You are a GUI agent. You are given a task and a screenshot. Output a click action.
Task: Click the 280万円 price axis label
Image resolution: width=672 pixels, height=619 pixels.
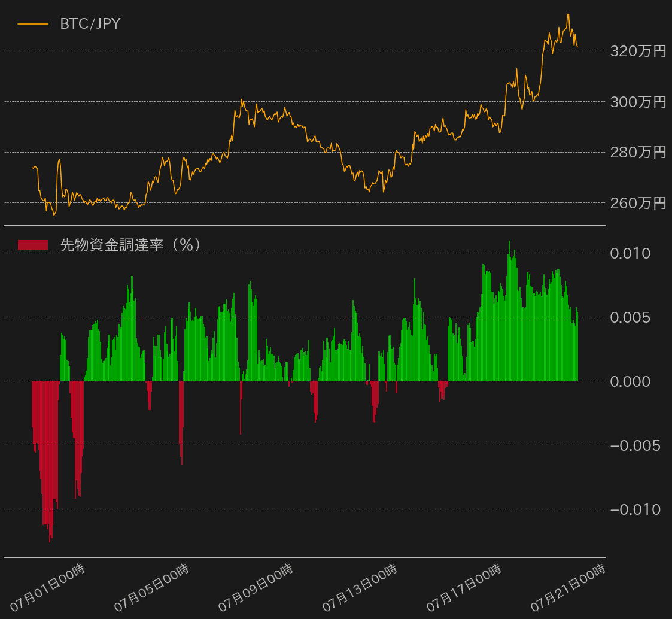click(638, 152)
